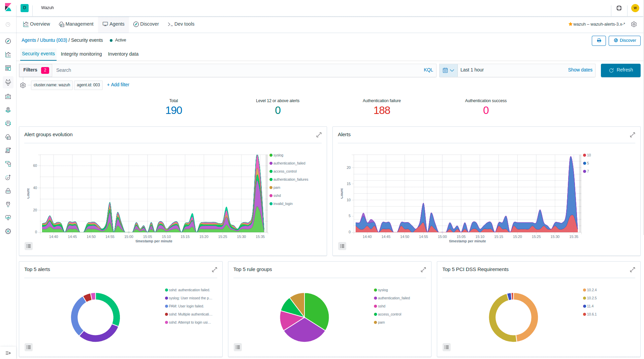The width and height of the screenshot is (644, 359).
Task: Open the APM icon in sidebar
Action: tap(8, 164)
